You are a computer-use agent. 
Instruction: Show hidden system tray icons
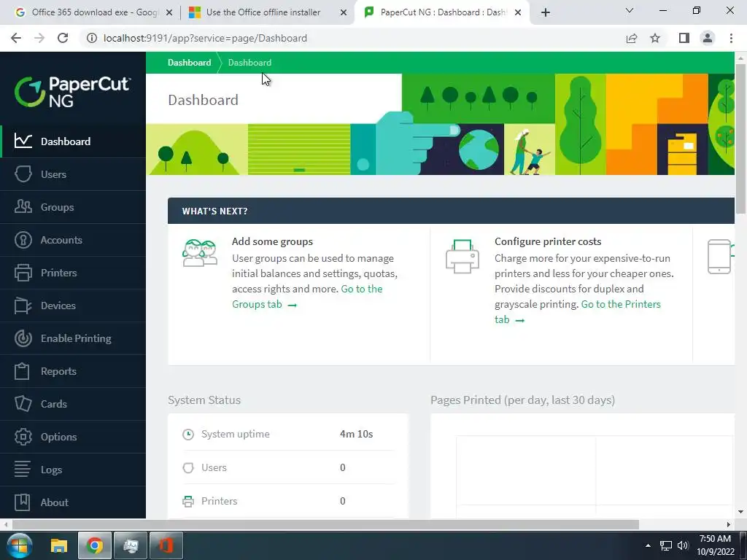coord(648,545)
